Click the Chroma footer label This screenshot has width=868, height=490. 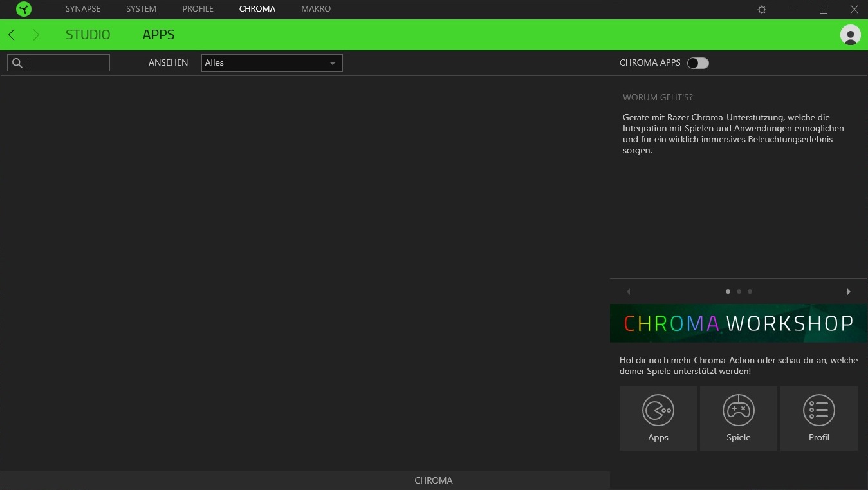(434, 480)
